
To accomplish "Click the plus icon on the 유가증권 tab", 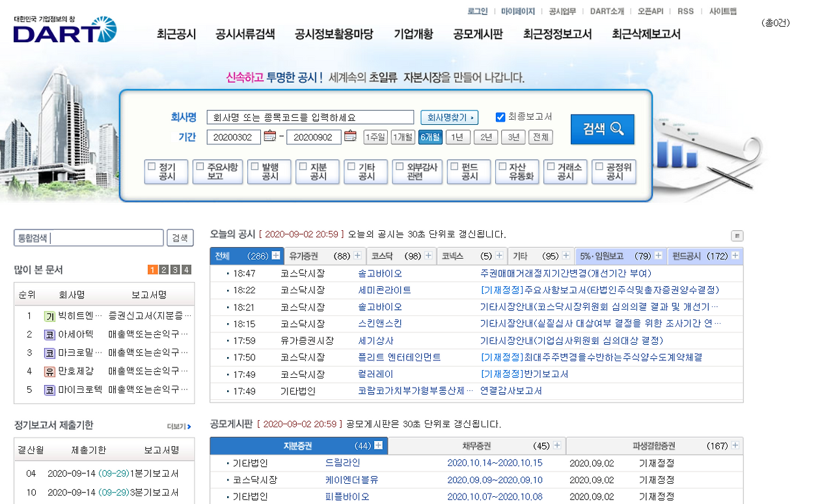I will click(358, 256).
